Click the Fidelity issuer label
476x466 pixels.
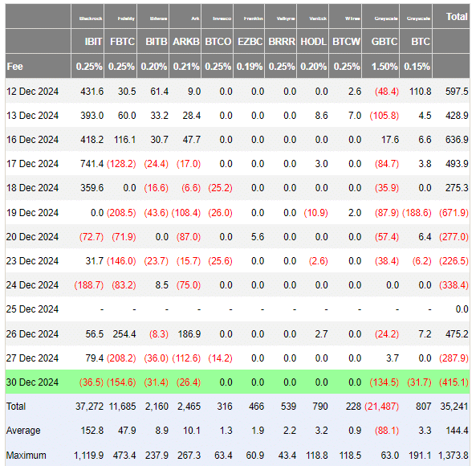click(126, 18)
